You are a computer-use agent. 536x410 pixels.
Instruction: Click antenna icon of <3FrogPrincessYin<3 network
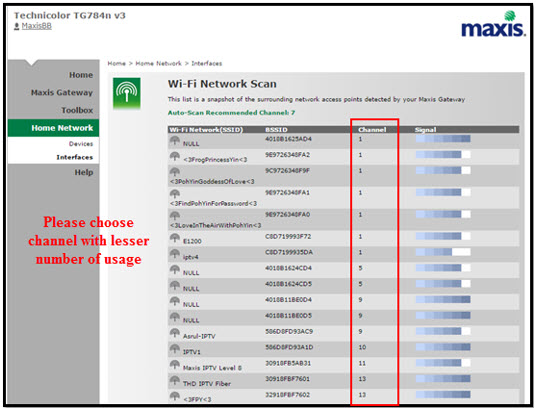click(x=175, y=156)
